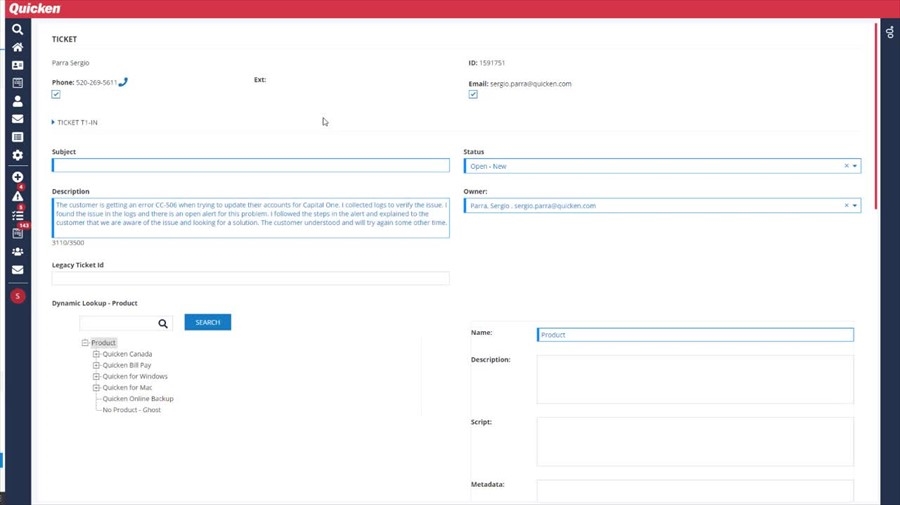
Task: Open the warning alerts triangle icon
Action: (x=17, y=196)
